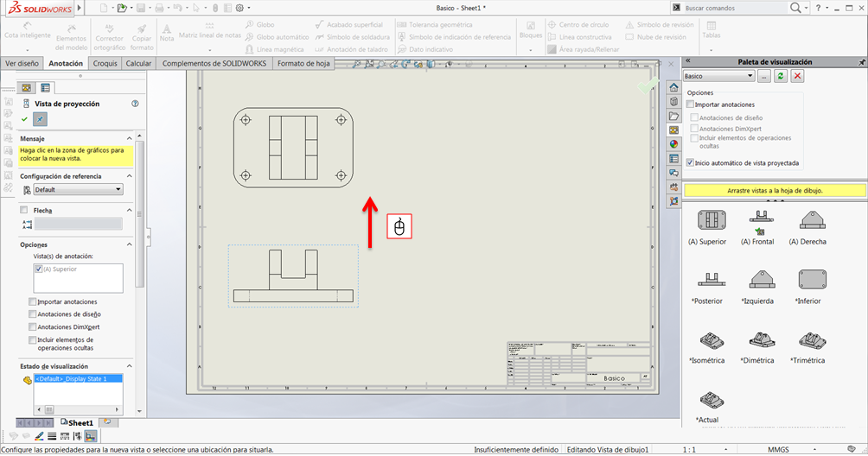This screenshot has height=456, width=868.
Task: Open the appearances color ball tab
Action: (674, 143)
